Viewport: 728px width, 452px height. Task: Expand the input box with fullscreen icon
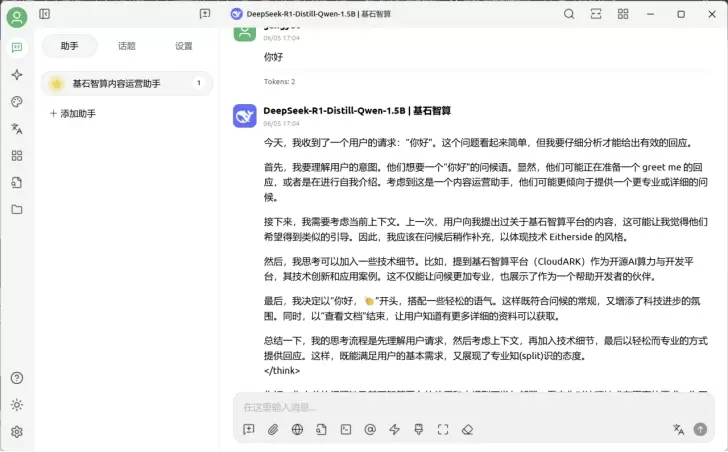point(443,430)
